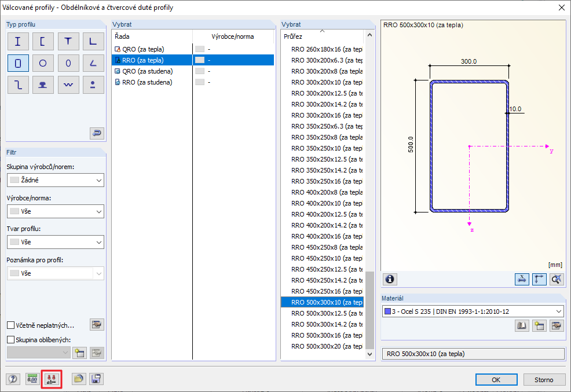Click the Řada column header
The width and height of the screenshot is (571, 392).
click(152, 36)
